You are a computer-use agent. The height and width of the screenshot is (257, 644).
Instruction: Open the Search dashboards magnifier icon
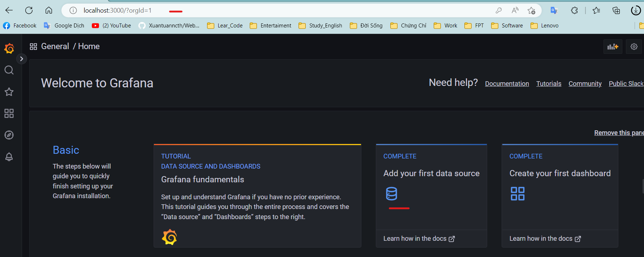(x=9, y=70)
